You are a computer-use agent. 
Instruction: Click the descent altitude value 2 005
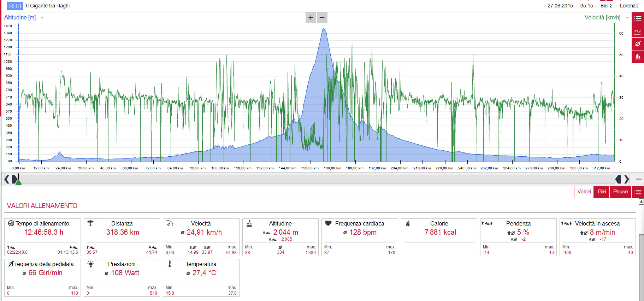point(286,239)
